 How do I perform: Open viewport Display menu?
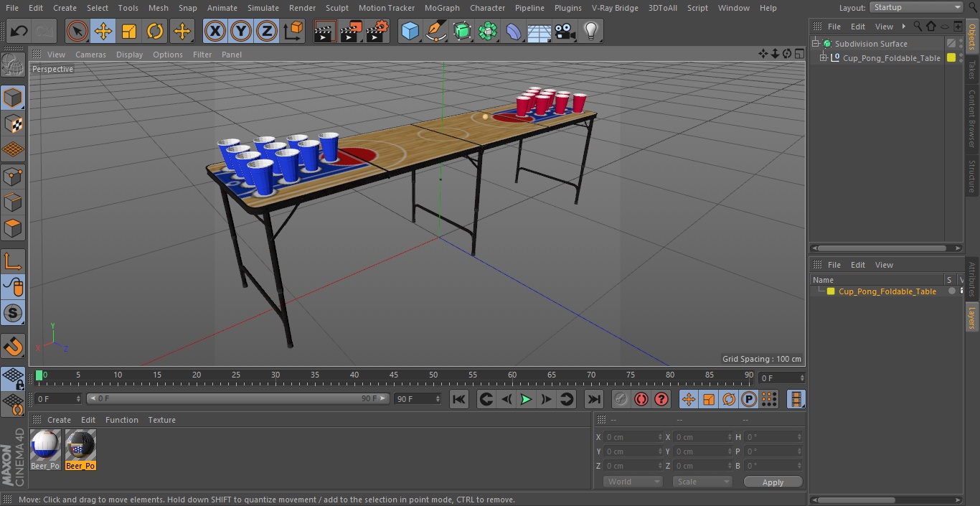[129, 55]
